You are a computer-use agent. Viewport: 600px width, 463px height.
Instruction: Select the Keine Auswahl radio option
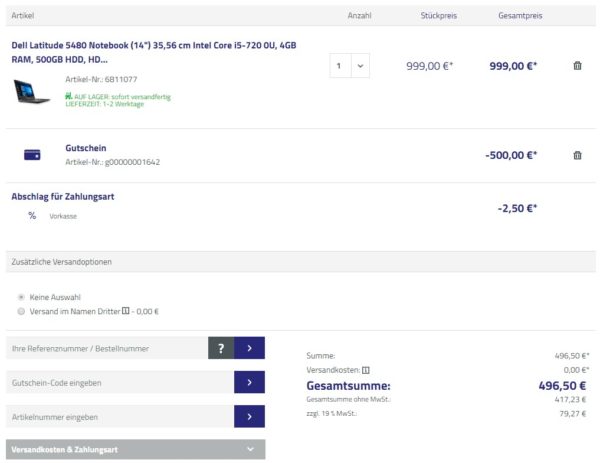coord(22,297)
